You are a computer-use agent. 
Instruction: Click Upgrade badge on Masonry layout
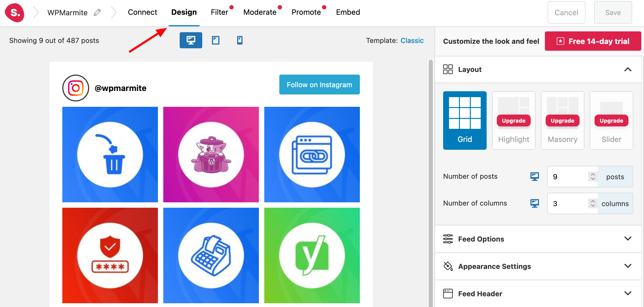click(562, 120)
